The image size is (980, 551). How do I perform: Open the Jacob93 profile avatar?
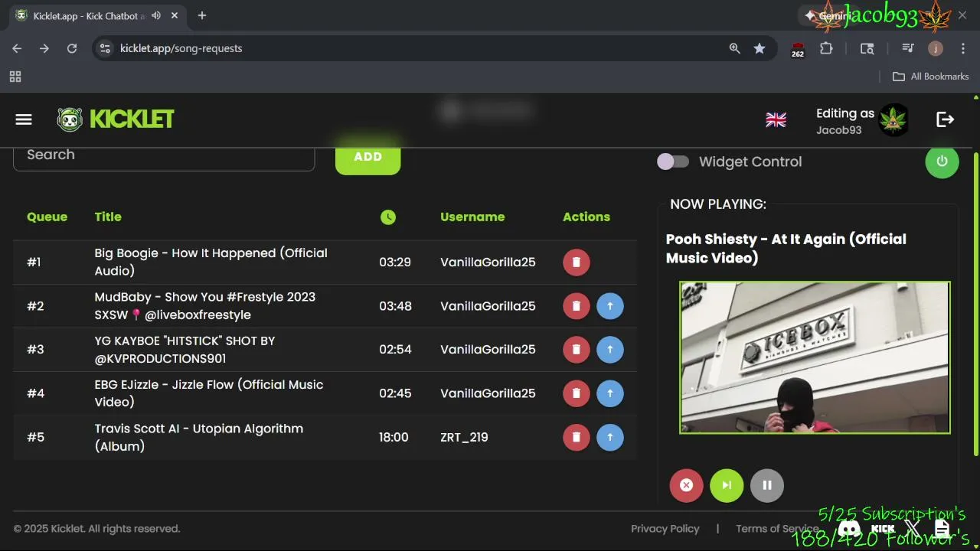click(893, 120)
